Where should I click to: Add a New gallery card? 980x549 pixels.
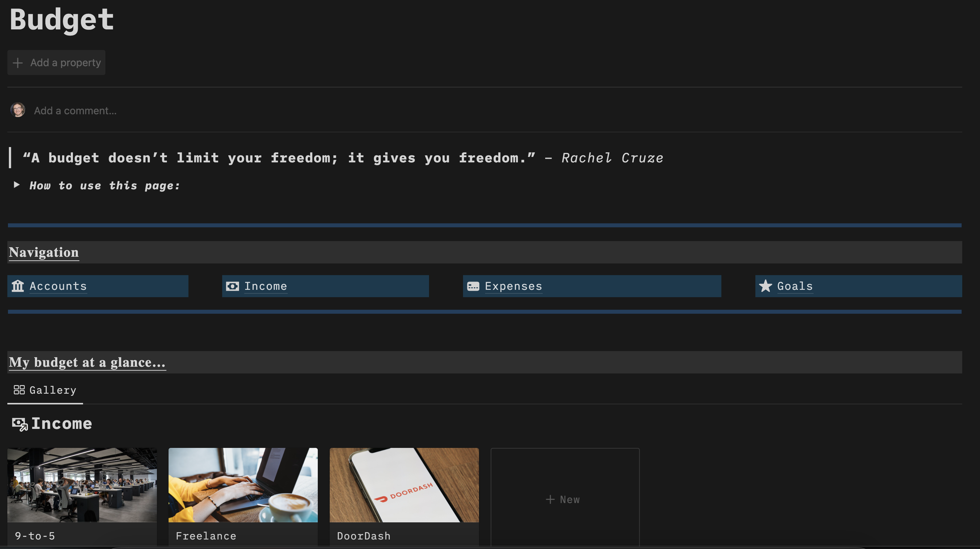point(564,499)
